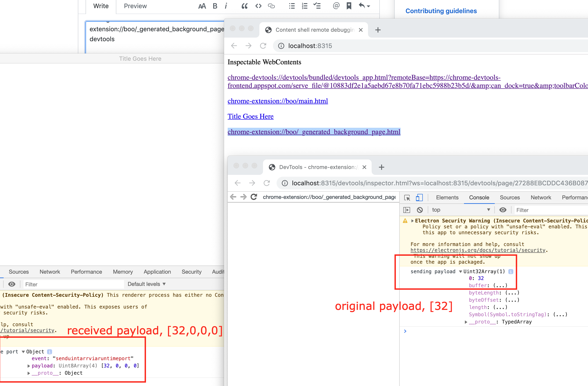
Task: Go back in the DevTools browser window
Action: click(x=237, y=183)
